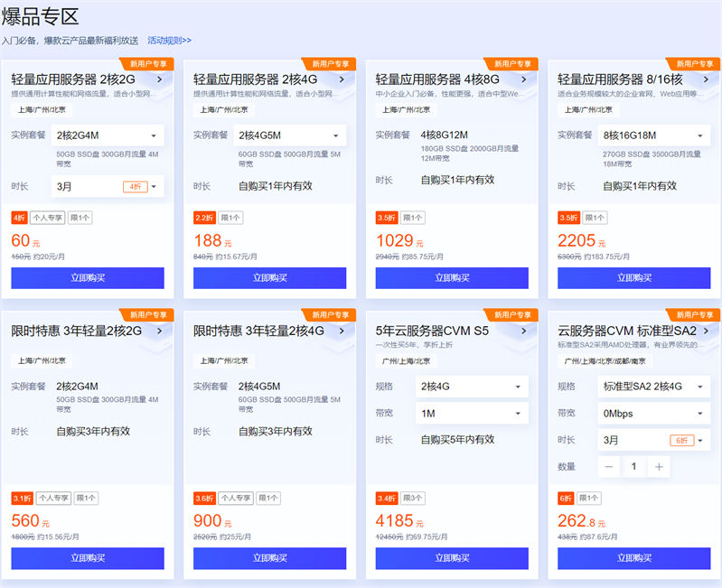Click arrow icon on 轻量应用服务器 2核4G card
The height and width of the screenshot is (588, 722).
pos(342,79)
